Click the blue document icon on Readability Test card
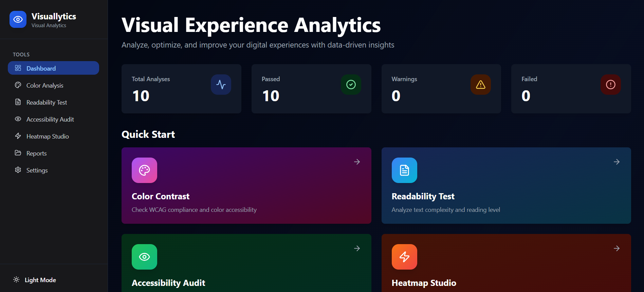 pyautogui.click(x=404, y=170)
